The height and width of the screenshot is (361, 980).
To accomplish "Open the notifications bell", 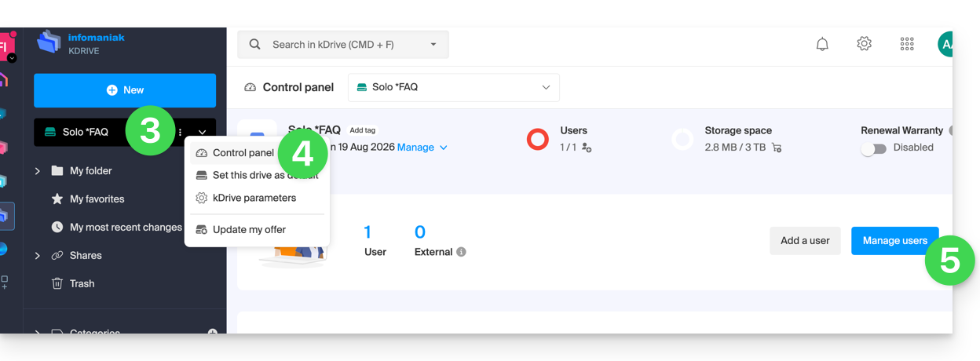I will pyautogui.click(x=822, y=45).
